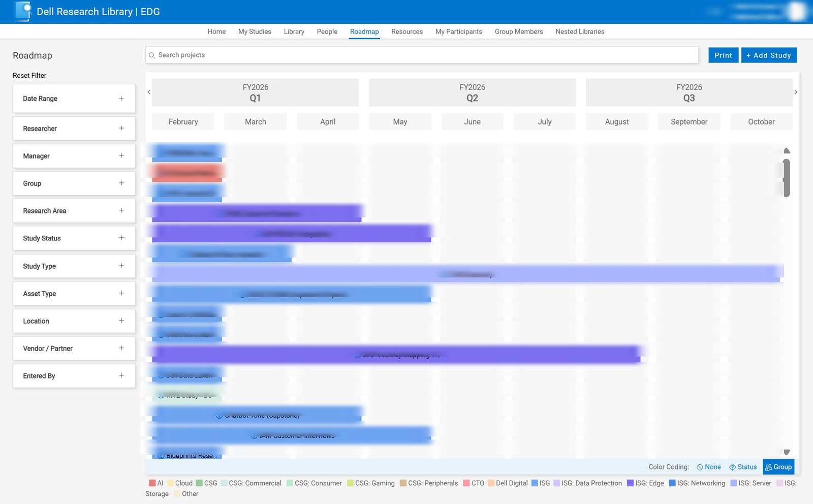Click the ISG: Edge color swatch in the legend
This screenshot has width=813, height=504.
pyautogui.click(x=630, y=483)
